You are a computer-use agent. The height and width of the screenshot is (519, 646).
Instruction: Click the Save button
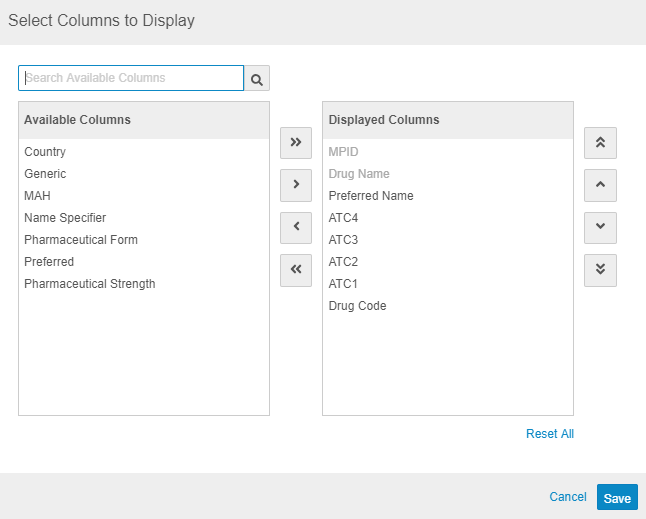pos(617,498)
